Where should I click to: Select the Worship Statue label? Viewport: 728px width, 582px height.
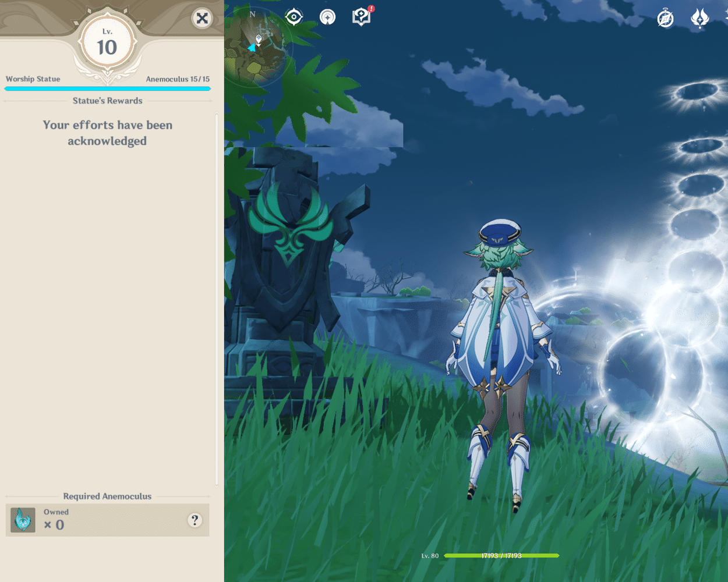coord(34,79)
